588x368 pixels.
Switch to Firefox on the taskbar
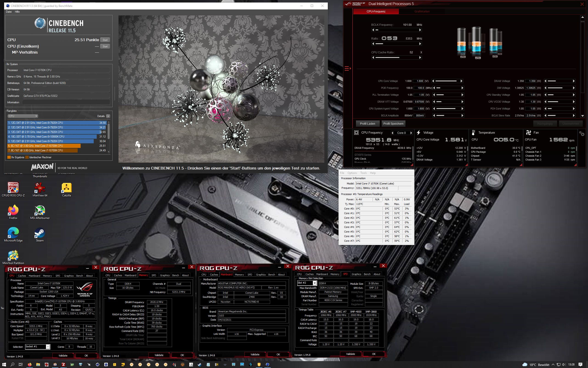click(x=29, y=365)
